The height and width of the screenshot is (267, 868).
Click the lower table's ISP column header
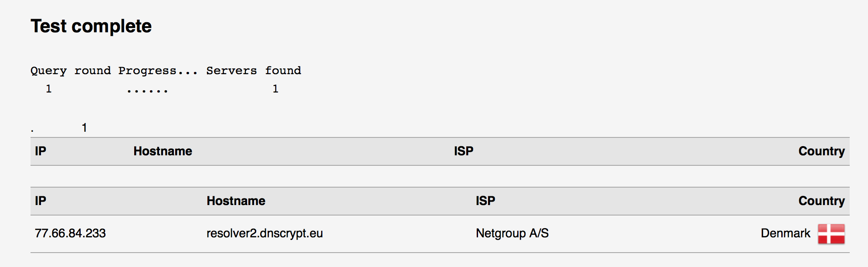click(485, 201)
